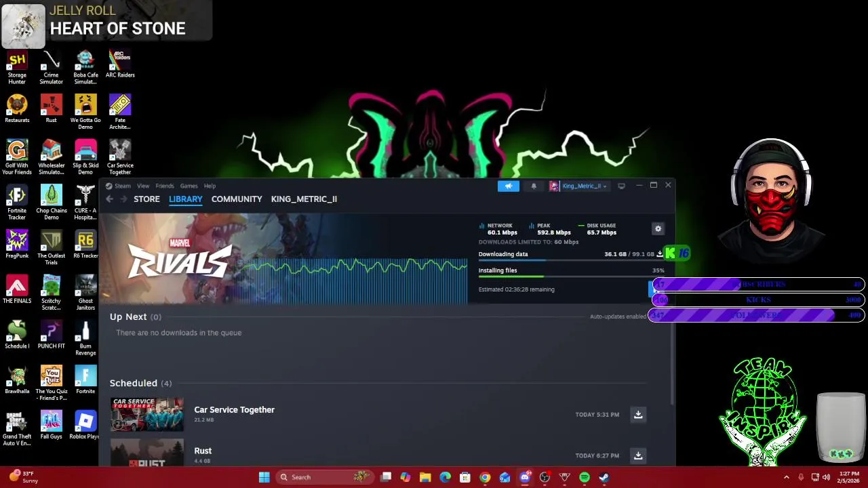Screen dimensions: 868x488
Task: Click Car Service Together thumbnail
Action: pos(147,414)
